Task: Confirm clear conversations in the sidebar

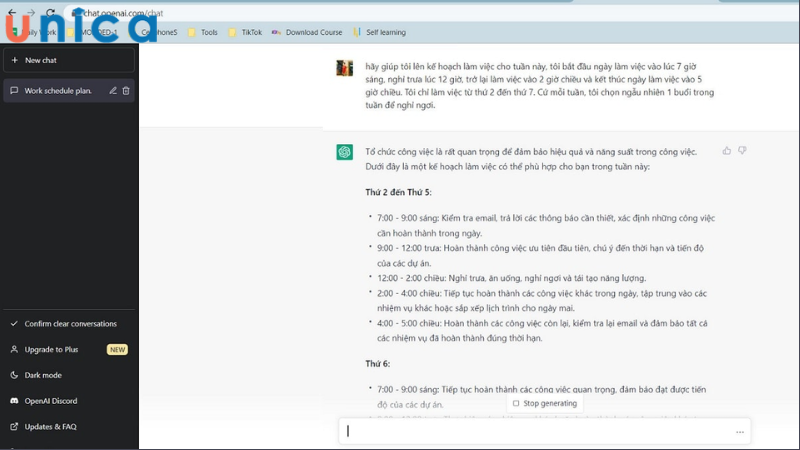Action: click(70, 324)
